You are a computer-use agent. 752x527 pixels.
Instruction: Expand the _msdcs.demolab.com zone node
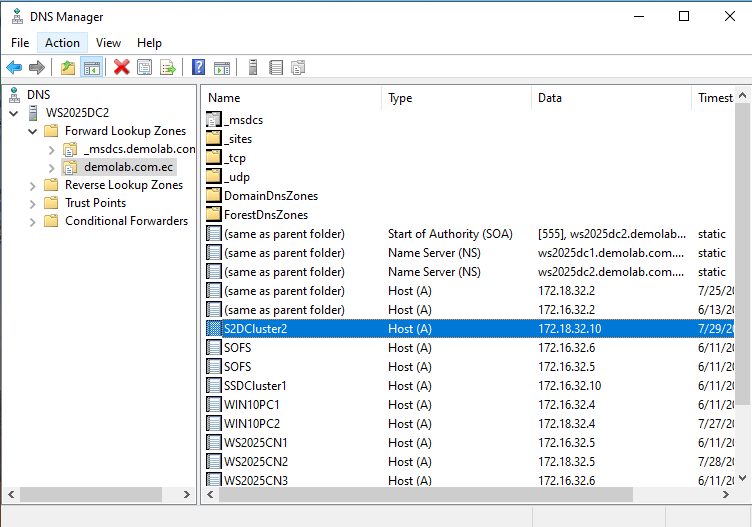[x=51, y=149]
